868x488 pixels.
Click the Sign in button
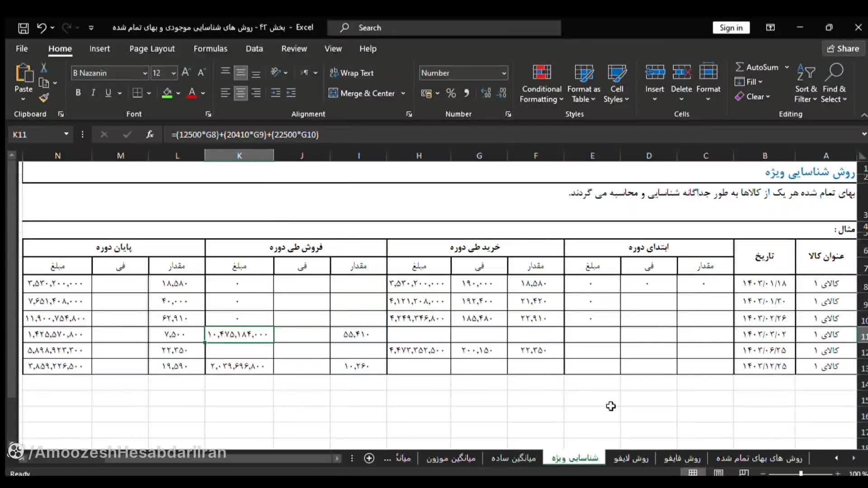731,28
